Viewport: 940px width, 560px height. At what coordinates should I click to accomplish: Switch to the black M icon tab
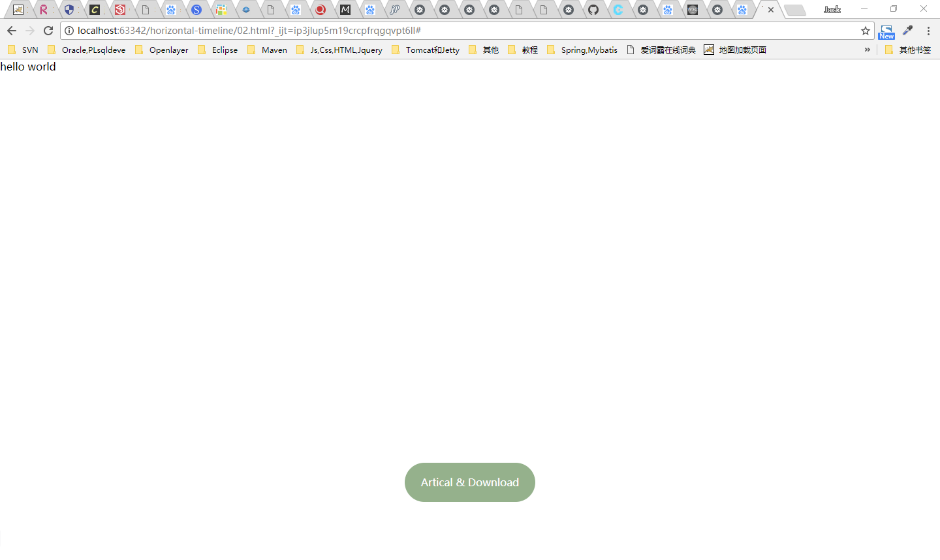click(345, 10)
